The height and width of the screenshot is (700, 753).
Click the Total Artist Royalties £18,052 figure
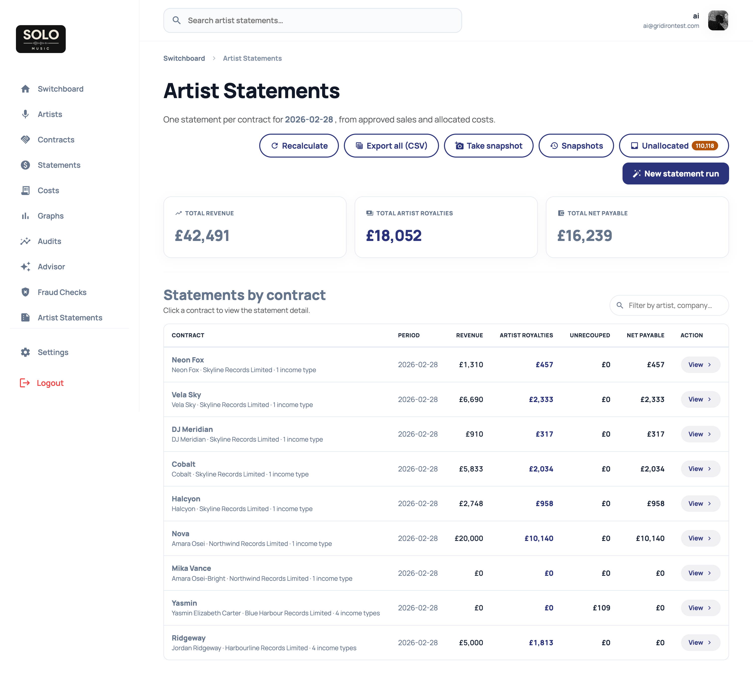pos(394,236)
